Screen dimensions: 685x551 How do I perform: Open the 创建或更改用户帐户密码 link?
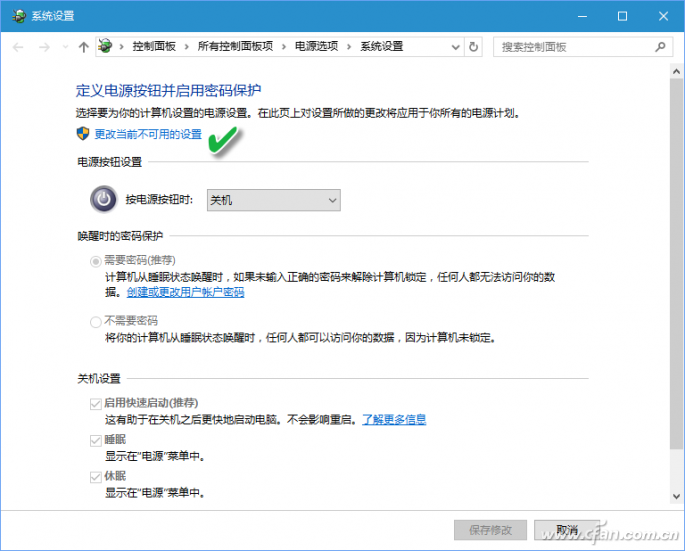point(185,292)
